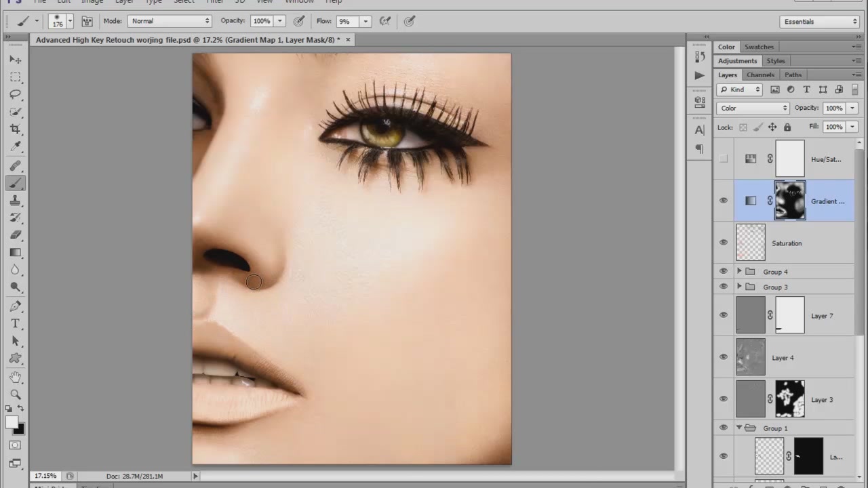Open the Styles tab
This screenshot has height=488, width=868.
776,61
